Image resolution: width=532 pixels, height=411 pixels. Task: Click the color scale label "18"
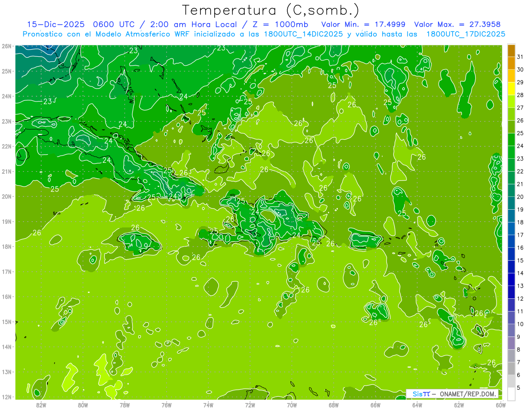click(x=520, y=222)
